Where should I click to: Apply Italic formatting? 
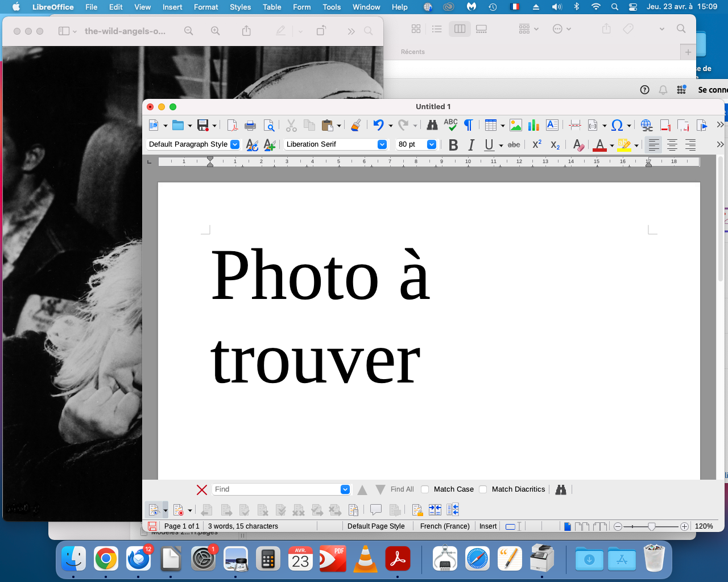471,145
